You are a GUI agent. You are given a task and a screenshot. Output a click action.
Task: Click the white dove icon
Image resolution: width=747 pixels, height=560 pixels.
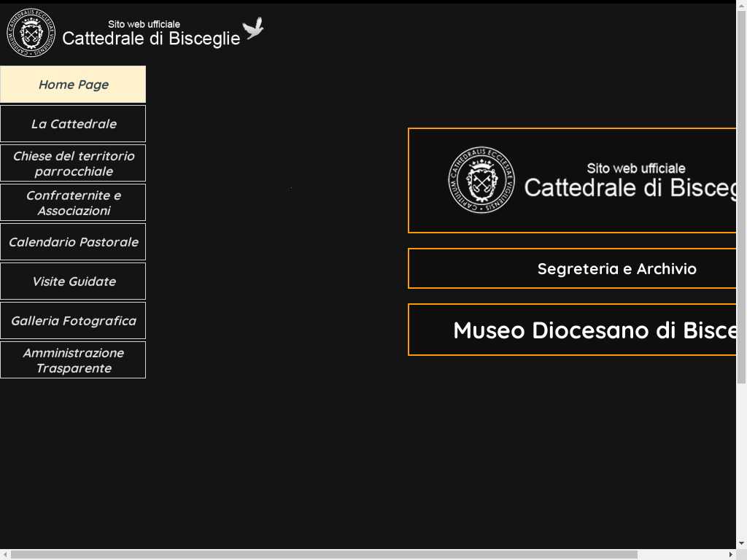point(253,28)
